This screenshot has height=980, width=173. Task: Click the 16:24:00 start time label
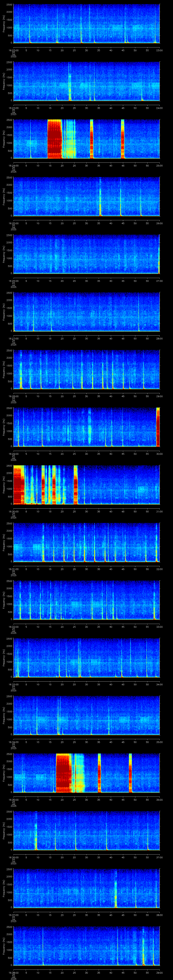pos(13,166)
